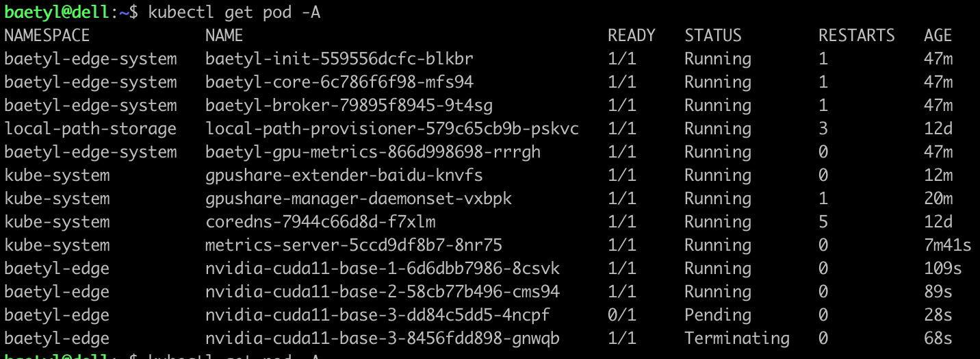Click coredns-7944c66d8d-f7xlm pod name
This screenshot has height=359, width=980.
coord(320,222)
